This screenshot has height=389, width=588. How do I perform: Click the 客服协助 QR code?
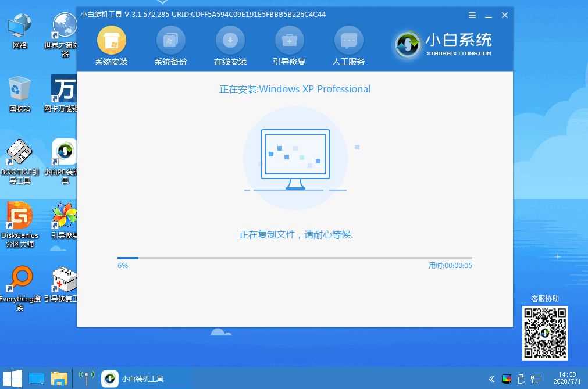click(544, 333)
